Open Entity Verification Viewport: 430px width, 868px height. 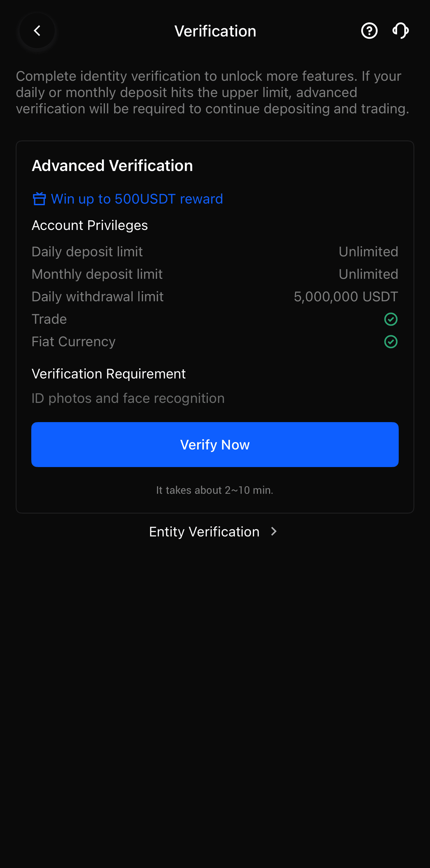click(x=204, y=532)
